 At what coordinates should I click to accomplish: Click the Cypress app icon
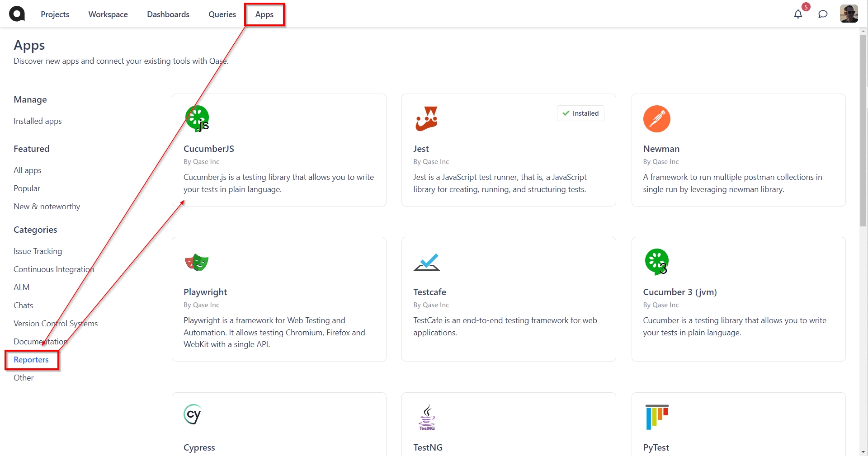click(x=193, y=414)
